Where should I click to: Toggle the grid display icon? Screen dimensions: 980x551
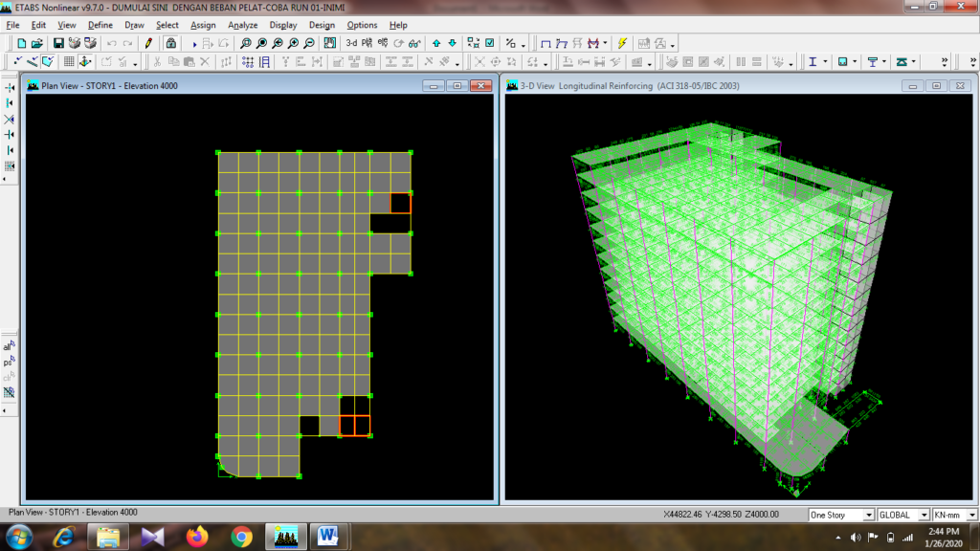point(69,62)
